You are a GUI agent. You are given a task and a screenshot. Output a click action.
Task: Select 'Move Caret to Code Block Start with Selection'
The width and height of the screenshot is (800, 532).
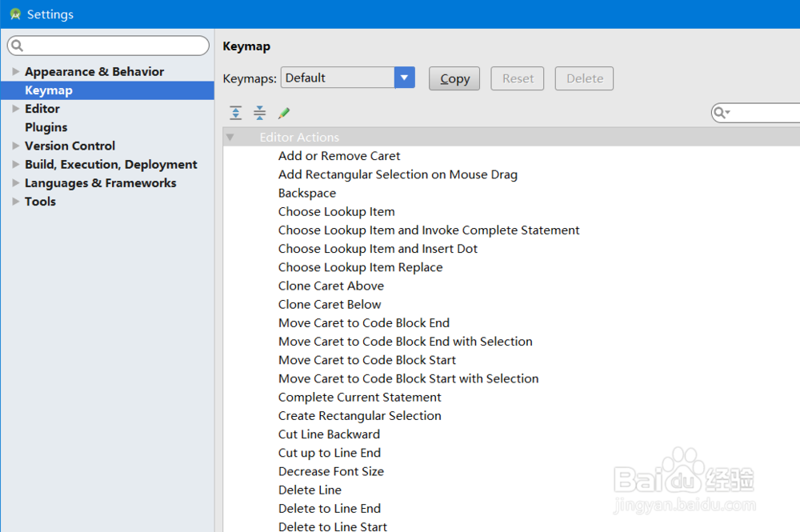click(x=409, y=378)
